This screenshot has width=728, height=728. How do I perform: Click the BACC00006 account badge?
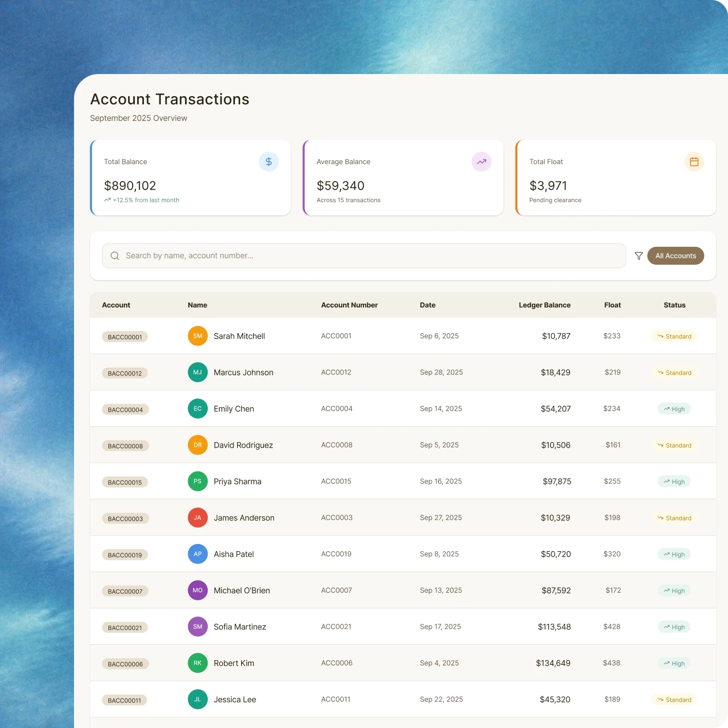(x=125, y=664)
